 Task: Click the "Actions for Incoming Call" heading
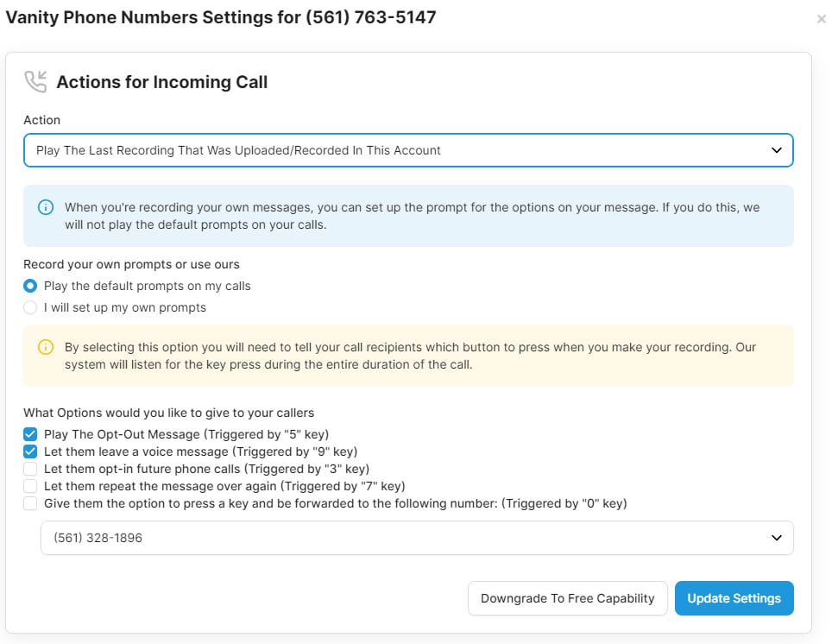[162, 82]
